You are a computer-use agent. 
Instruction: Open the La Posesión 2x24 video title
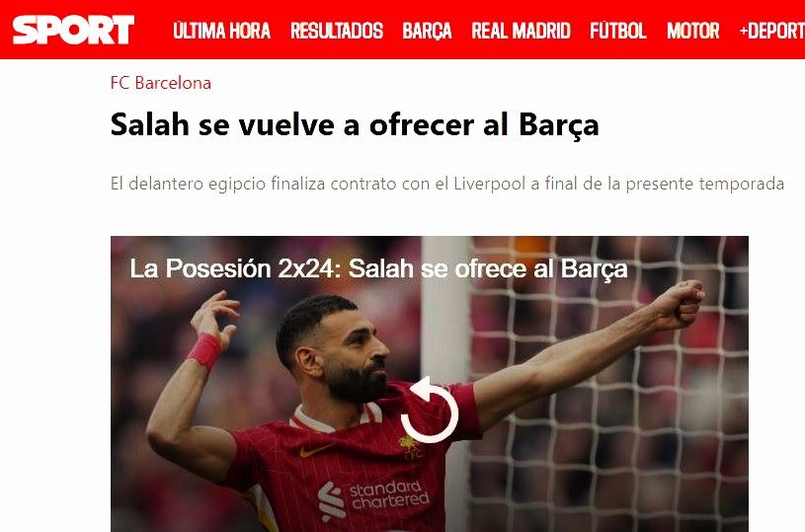coord(379,268)
